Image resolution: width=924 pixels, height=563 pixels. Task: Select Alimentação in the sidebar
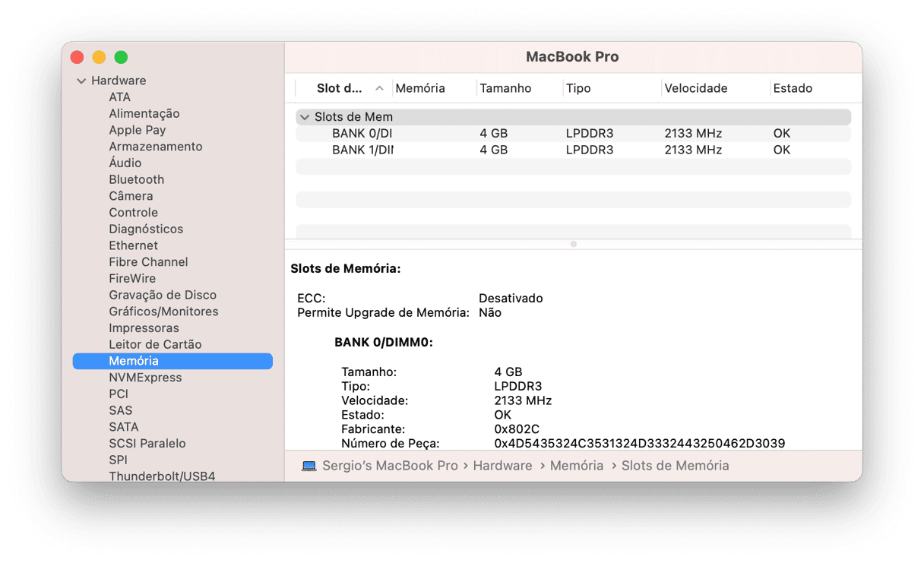(x=144, y=113)
